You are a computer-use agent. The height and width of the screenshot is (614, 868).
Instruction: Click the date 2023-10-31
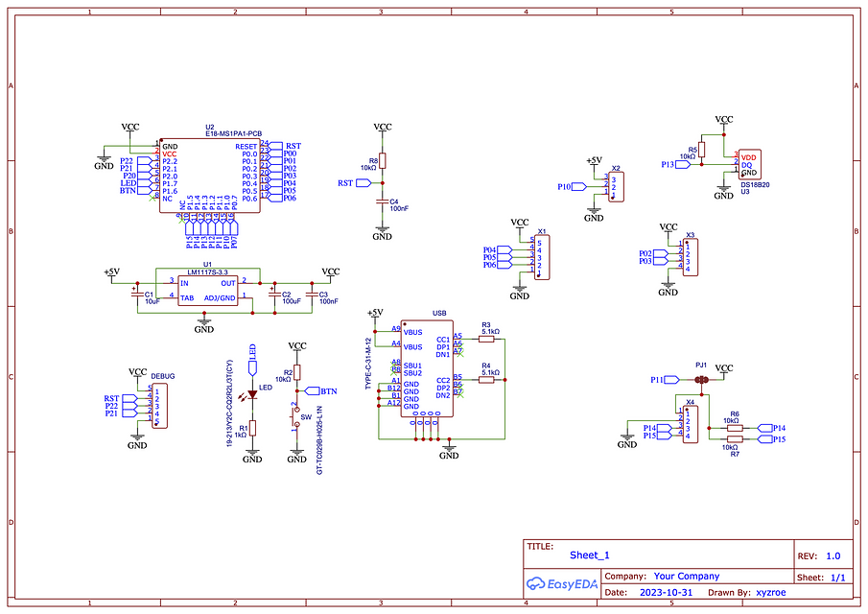[x=666, y=592]
